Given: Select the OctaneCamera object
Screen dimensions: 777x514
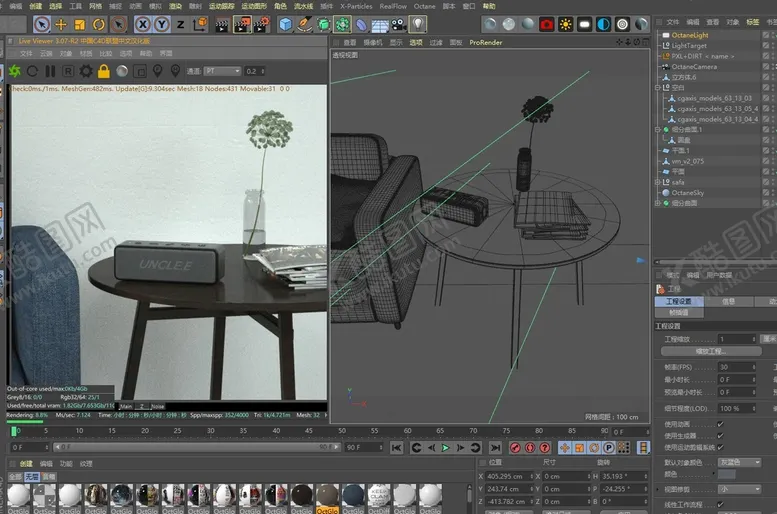Looking at the screenshot, I should (694, 66).
